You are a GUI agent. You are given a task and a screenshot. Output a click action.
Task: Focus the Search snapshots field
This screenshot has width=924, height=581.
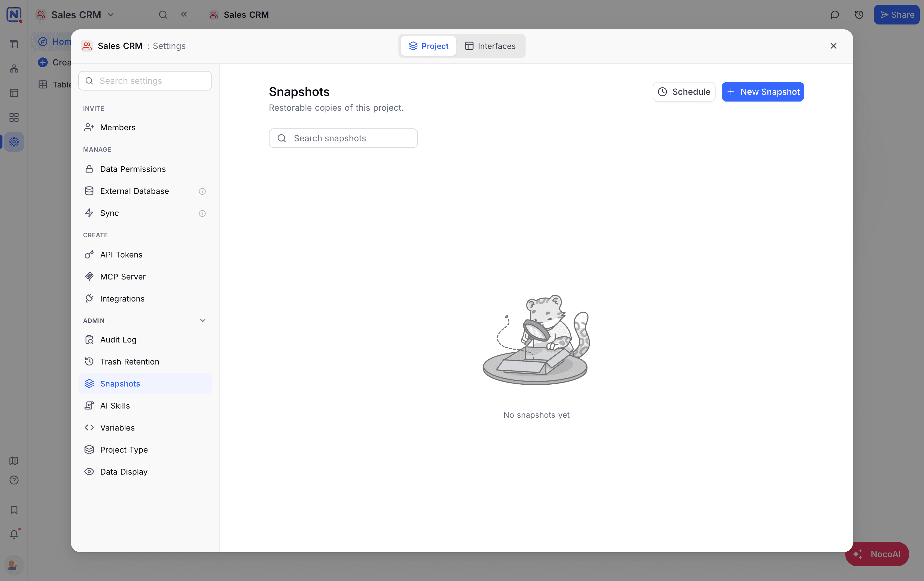[343, 138]
